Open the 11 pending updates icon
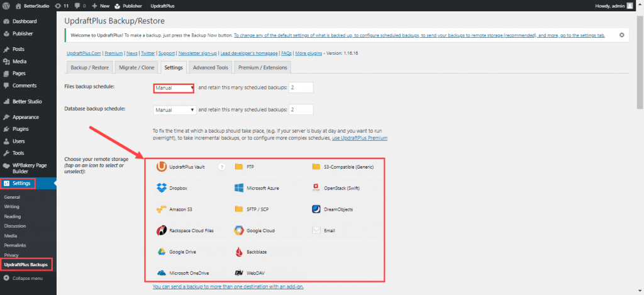 pos(62,6)
